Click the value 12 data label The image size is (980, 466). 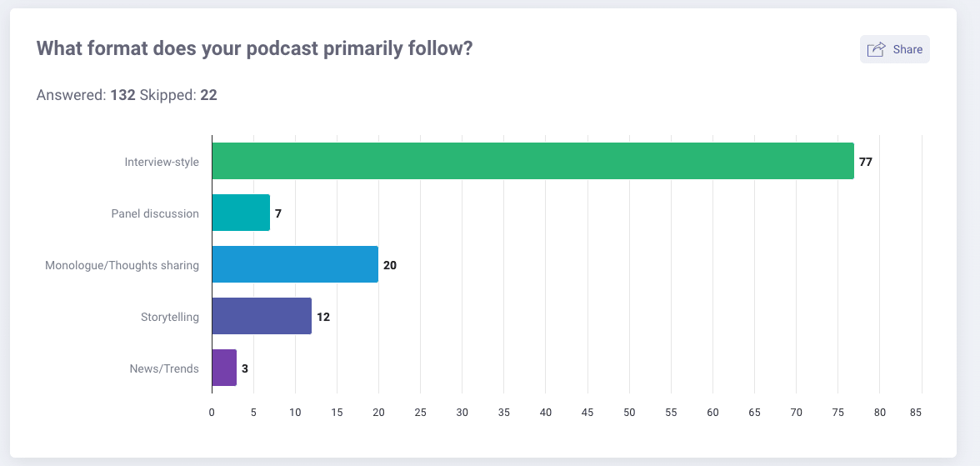(x=323, y=317)
